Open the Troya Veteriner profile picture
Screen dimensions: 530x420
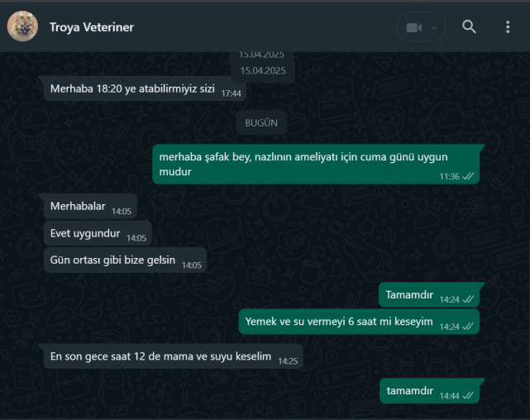coord(22,26)
